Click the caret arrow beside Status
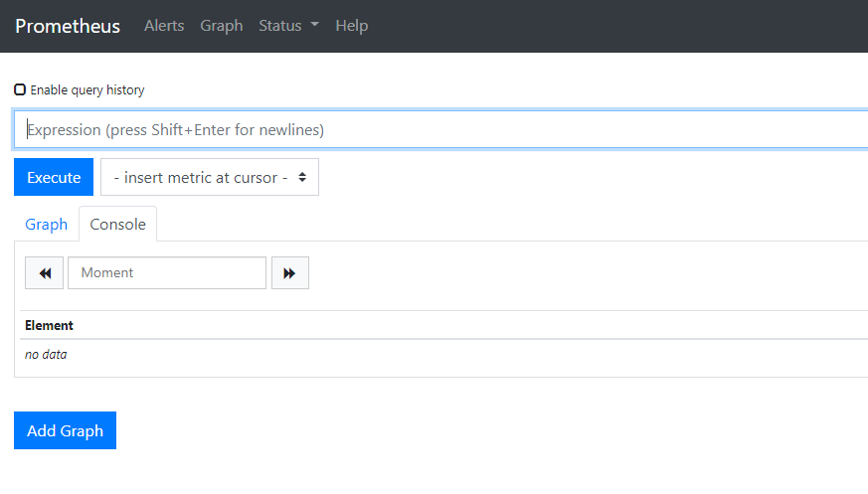The height and width of the screenshot is (494, 868). (x=314, y=26)
